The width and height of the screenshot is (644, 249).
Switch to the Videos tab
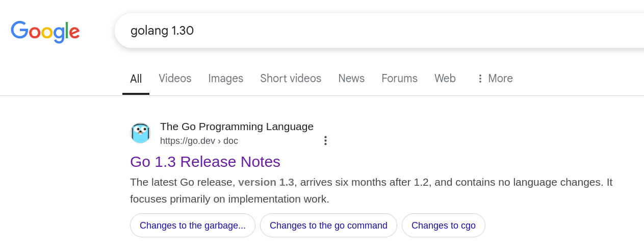point(175,79)
